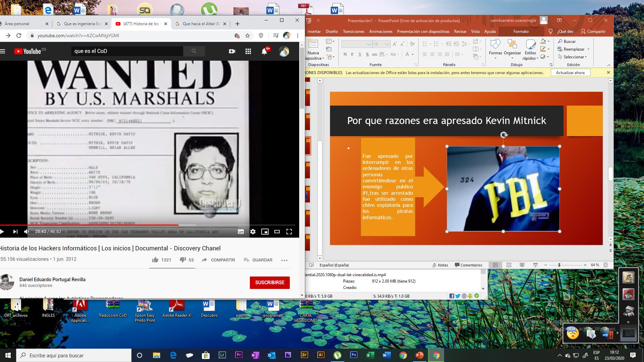
Task: Clear all formatting in Fuente group
Action: coord(413,44)
